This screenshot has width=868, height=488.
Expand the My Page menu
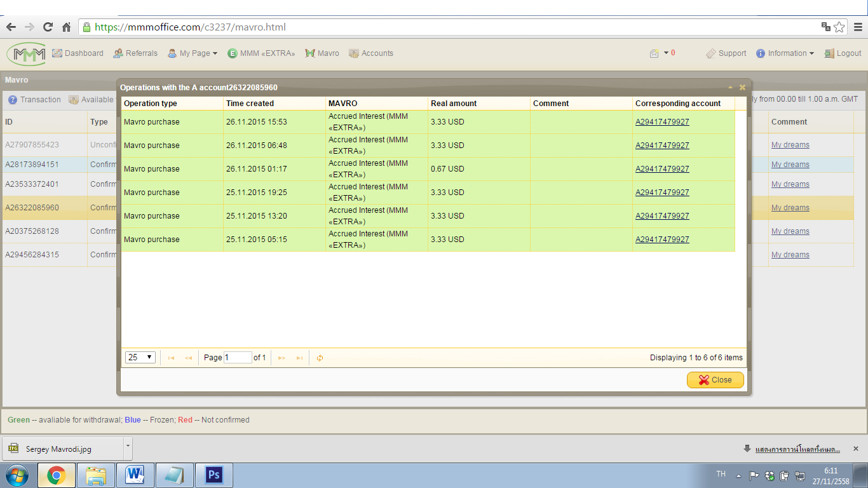[193, 53]
